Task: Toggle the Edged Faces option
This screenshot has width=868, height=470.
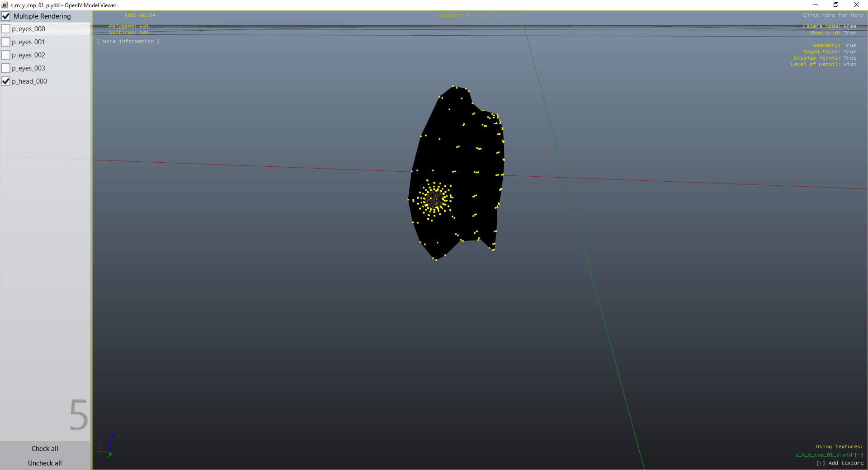Action: point(830,52)
